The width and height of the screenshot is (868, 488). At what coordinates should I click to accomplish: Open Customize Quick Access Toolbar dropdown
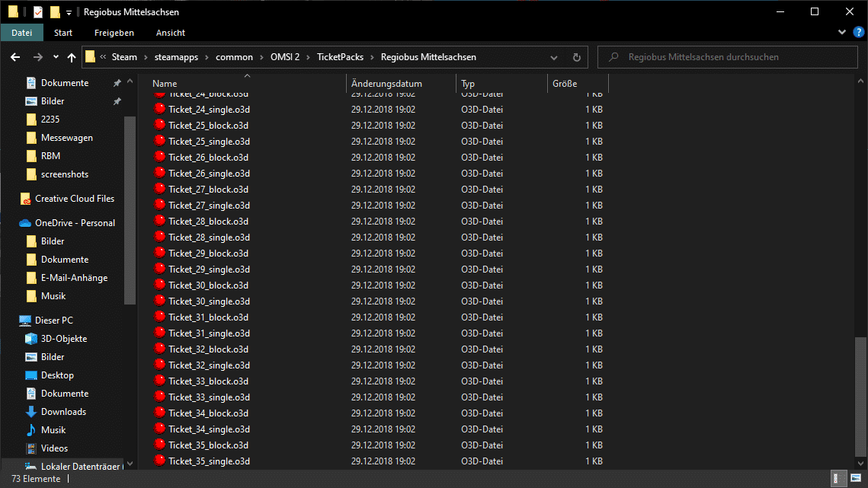click(x=69, y=12)
